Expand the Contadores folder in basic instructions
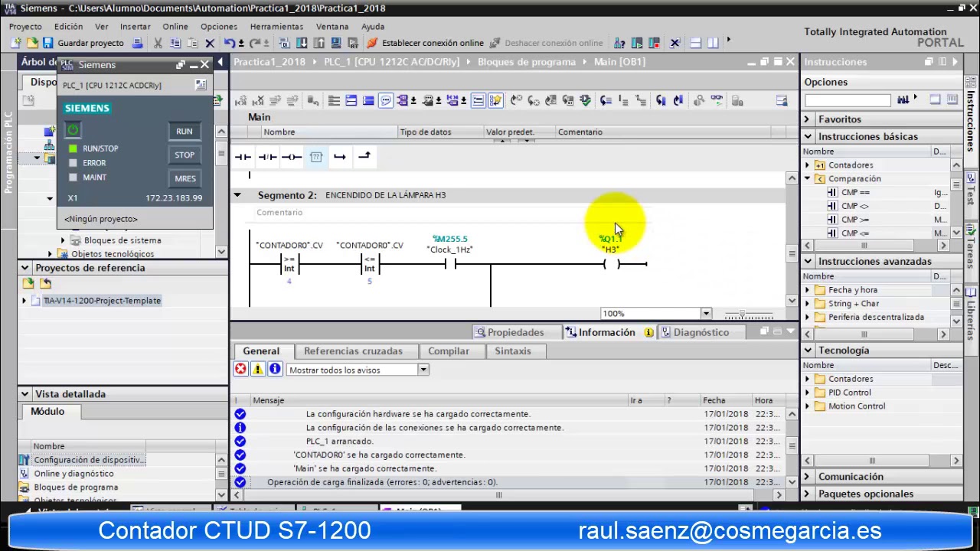Screen dimensions: 980x551 (807, 165)
